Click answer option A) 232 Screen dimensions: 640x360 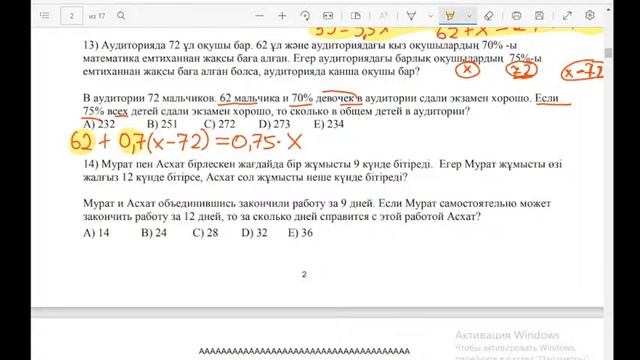click(x=99, y=124)
